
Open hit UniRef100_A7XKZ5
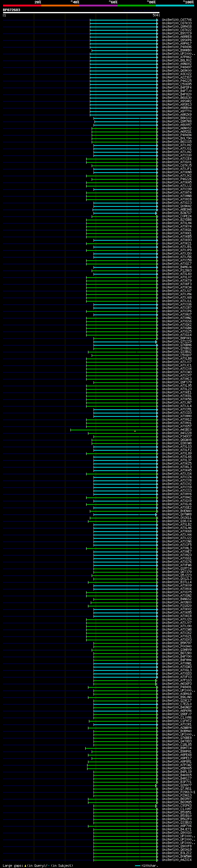(x=176, y=463)
